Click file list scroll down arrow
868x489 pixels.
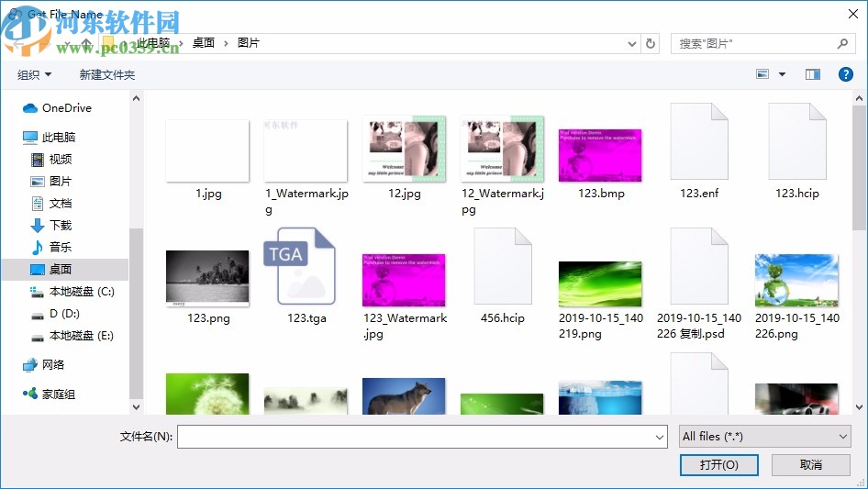(859, 407)
